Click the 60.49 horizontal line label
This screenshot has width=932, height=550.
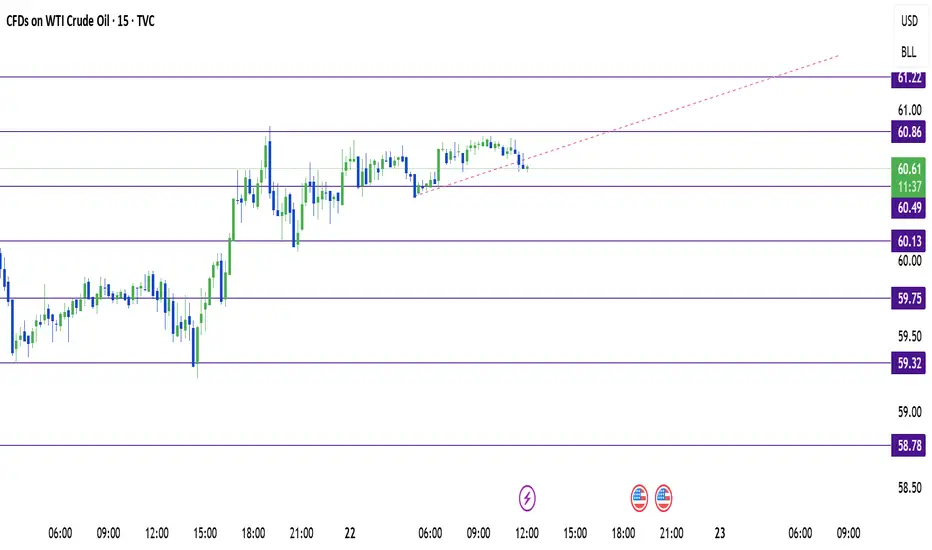click(909, 208)
